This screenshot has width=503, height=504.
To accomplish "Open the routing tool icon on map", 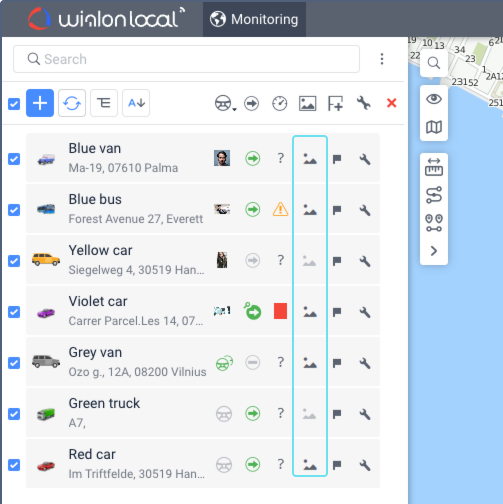I will click(x=434, y=195).
